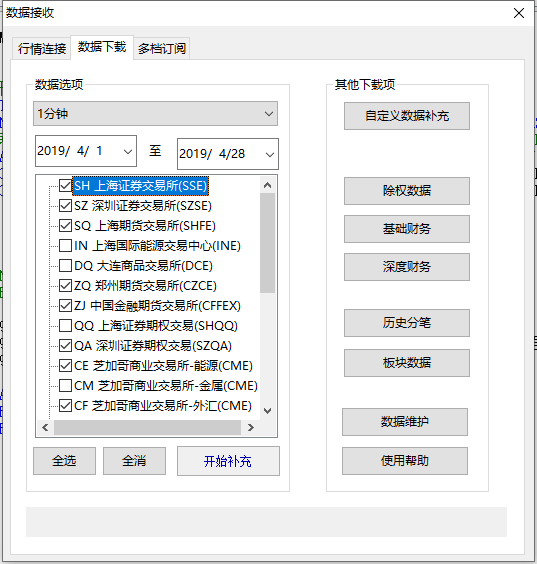
Task: Check CM 芝加哥商业交易所-金属 checkbox
Action: pyautogui.click(x=65, y=386)
